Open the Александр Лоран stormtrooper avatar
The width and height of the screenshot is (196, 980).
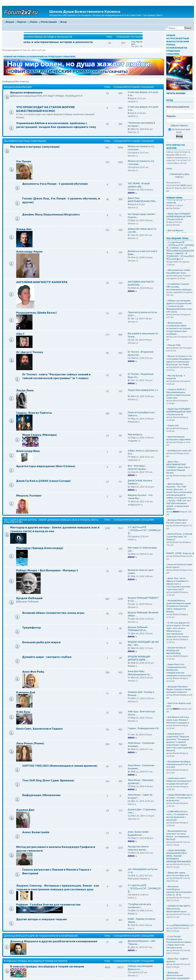click(28, 266)
